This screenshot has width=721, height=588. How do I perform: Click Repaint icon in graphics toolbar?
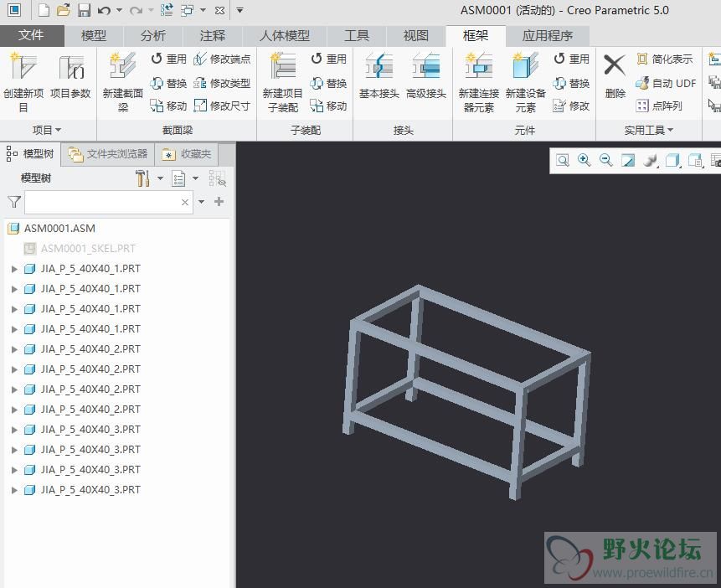pos(628,160)
